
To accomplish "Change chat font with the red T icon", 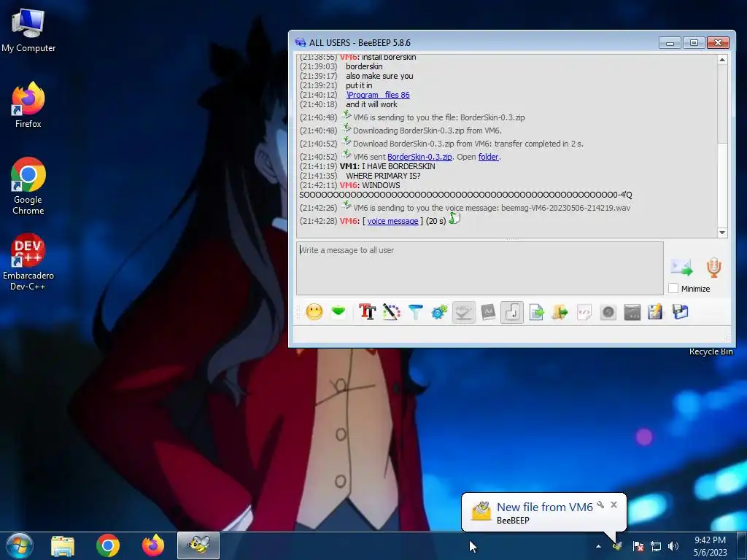I will click(368, 312).
